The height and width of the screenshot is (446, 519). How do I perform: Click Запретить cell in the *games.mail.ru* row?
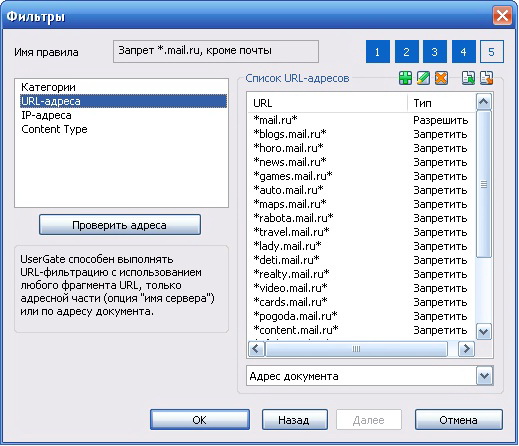pyautogui.click(x=440, y=176)
